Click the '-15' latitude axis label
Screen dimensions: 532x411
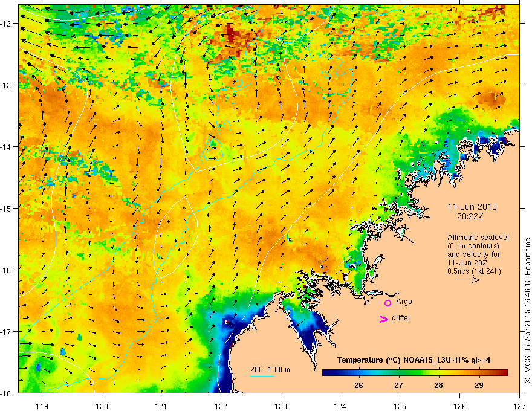click(6, 208)
